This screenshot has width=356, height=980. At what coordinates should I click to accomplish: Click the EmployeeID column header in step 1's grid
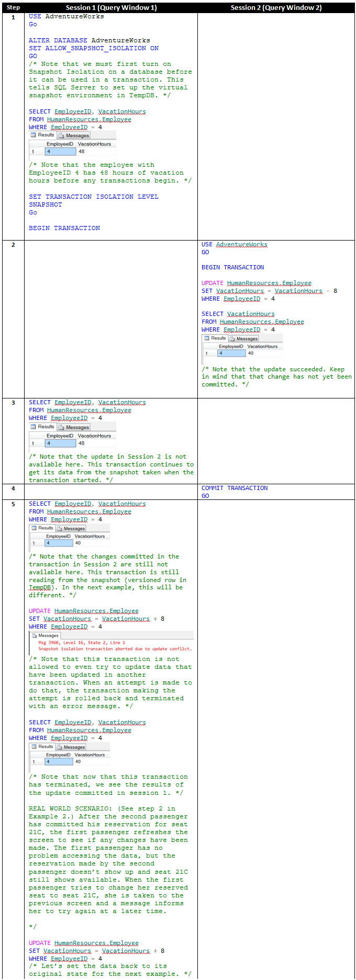60,144
